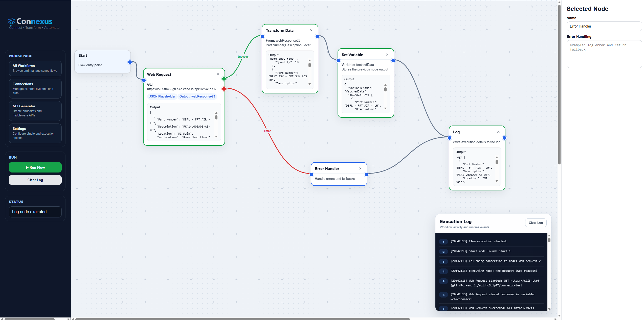Select the Error Handler node title
This screenshot has height=320, width=644.
(327, 168)
